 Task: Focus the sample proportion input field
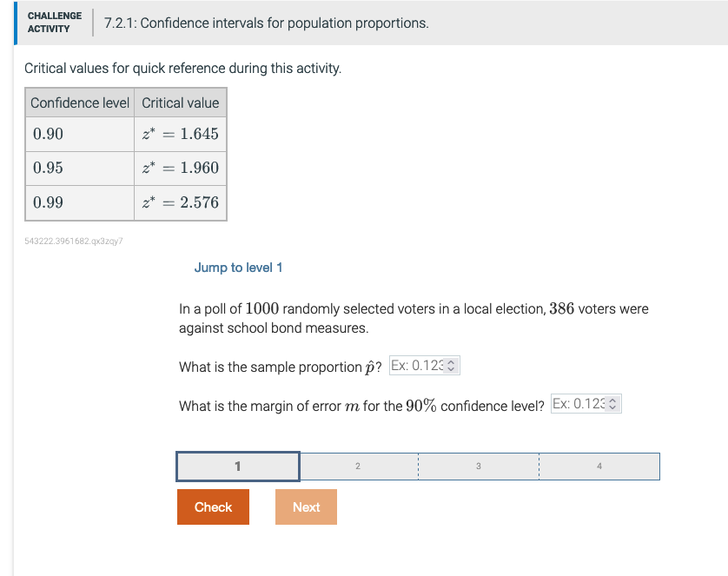tap(424, 366)
